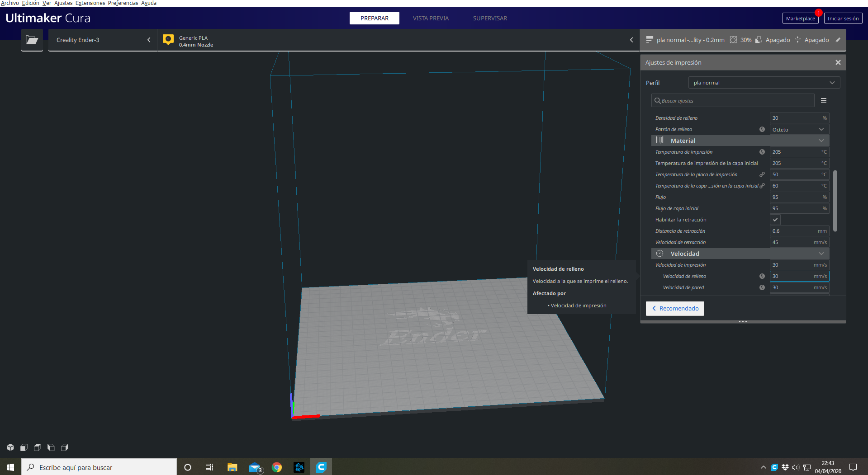Click the support status icon

[759, 40]
